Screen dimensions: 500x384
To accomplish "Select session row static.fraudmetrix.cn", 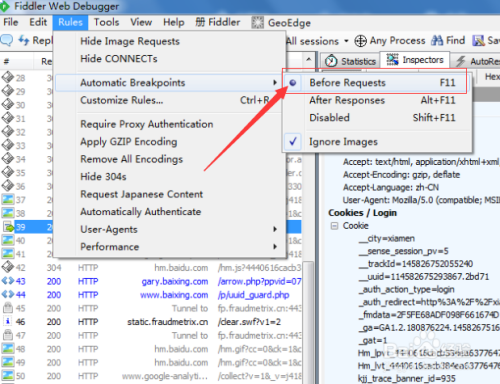I will (151, 322).
